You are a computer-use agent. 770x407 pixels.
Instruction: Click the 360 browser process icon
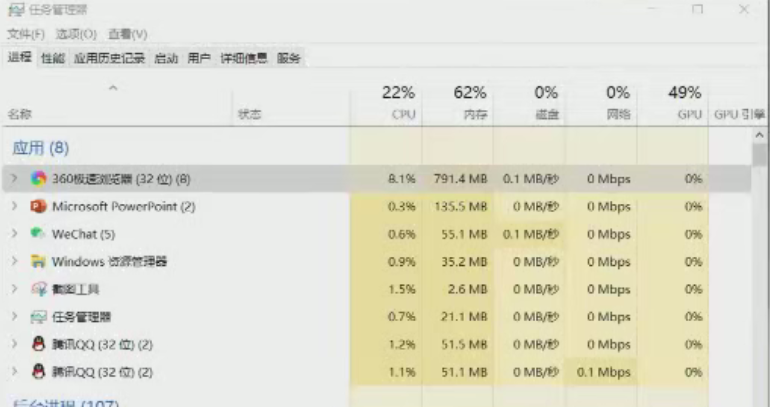coord(38,179)
